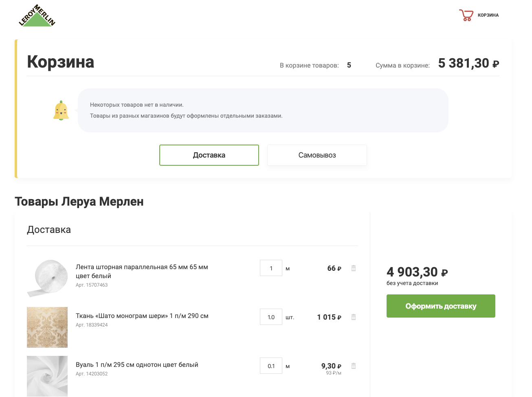Click the Товары Леруа Мерлен heading

coord(79,202)
